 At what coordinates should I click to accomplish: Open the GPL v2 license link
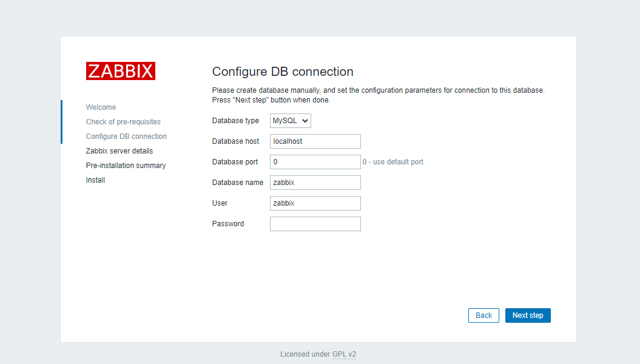tap(344, 354)
